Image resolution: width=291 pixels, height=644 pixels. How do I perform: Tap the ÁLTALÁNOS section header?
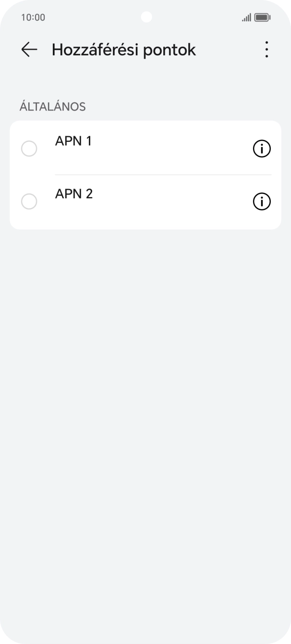pyautogui.click(x=52, y=107)
